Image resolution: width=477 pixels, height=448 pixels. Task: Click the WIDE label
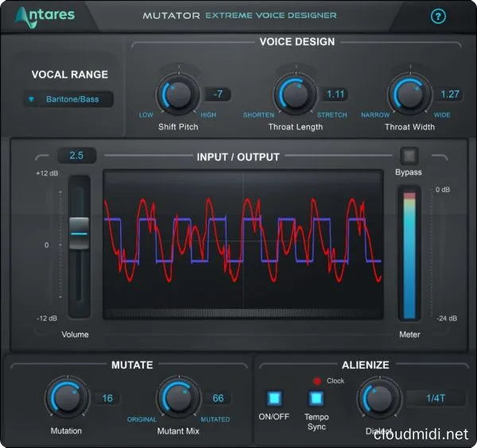coord(442,115)
